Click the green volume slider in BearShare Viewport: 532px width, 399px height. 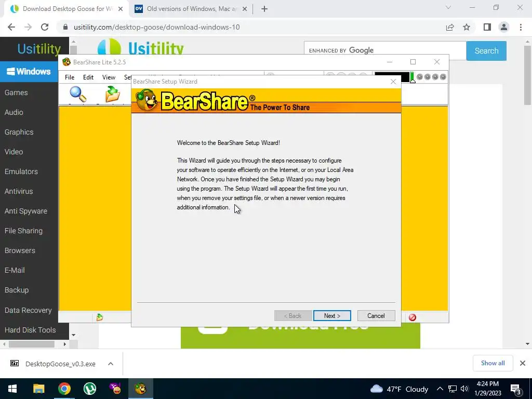click(x=413, y=77)
